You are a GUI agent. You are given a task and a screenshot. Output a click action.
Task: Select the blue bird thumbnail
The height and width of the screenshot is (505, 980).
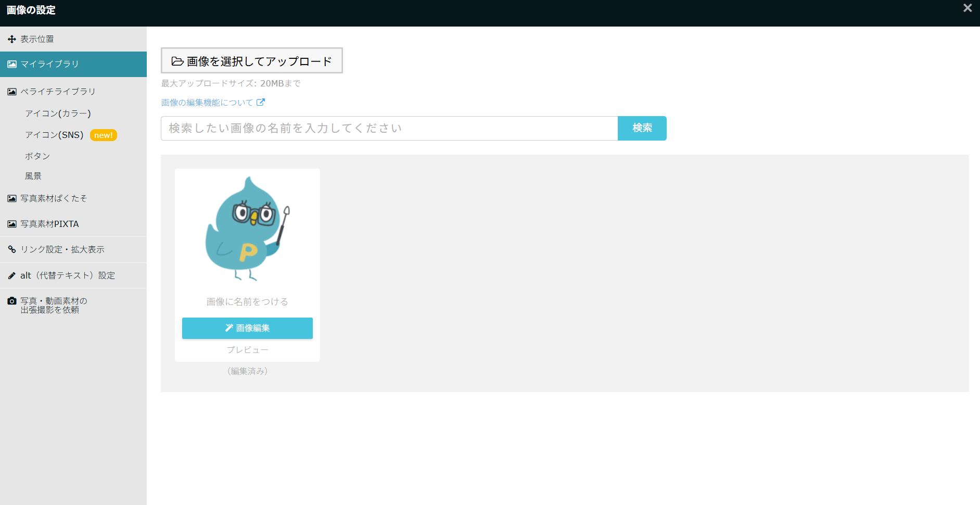click(247, 229)
